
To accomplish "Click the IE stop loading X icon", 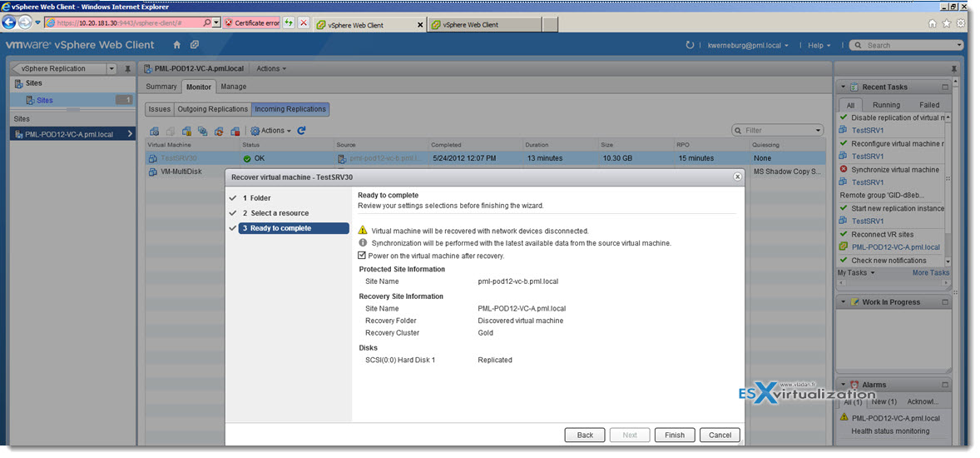I will (x=304, y=23).
